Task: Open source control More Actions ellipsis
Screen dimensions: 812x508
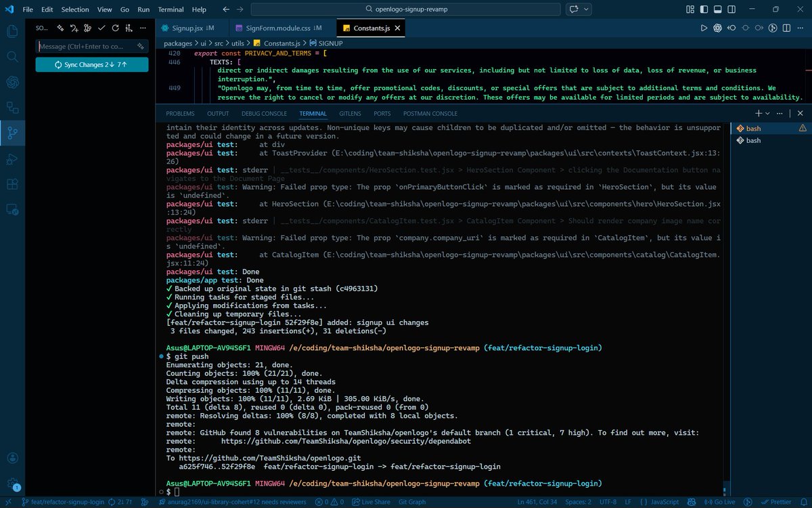Action: coord(142,28)
